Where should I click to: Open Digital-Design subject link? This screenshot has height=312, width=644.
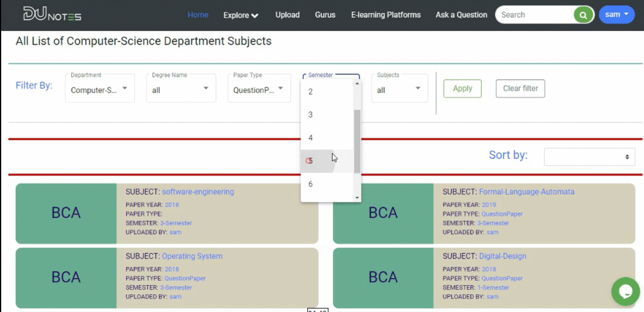click(502, 256)
